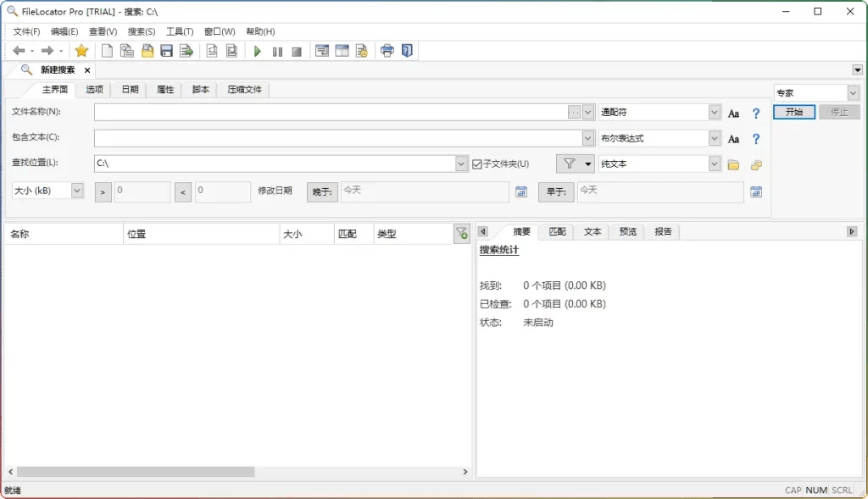868x499 pixels.
Task: Toggle case sensitivity Aa for 文件名称
Action: click(733, 113)
